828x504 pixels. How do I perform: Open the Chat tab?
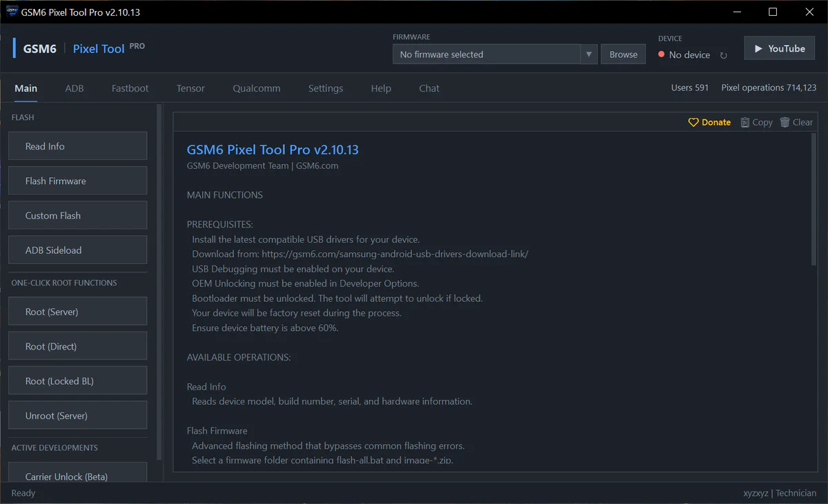[429, 88]
